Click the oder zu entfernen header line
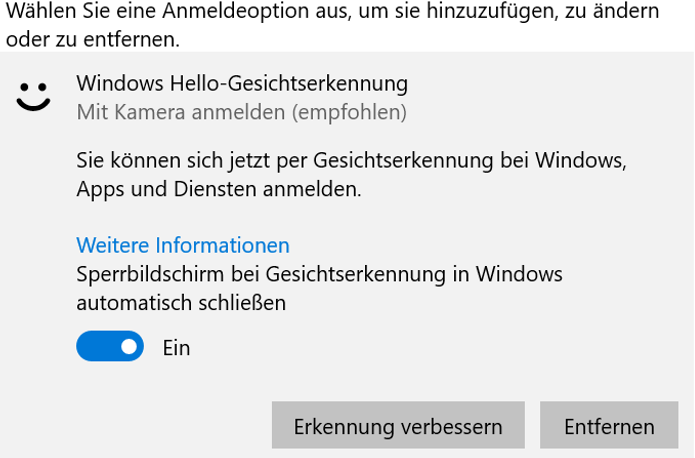Image resolution: width=695 pixels, height=458 pixels. click(92, 40)
